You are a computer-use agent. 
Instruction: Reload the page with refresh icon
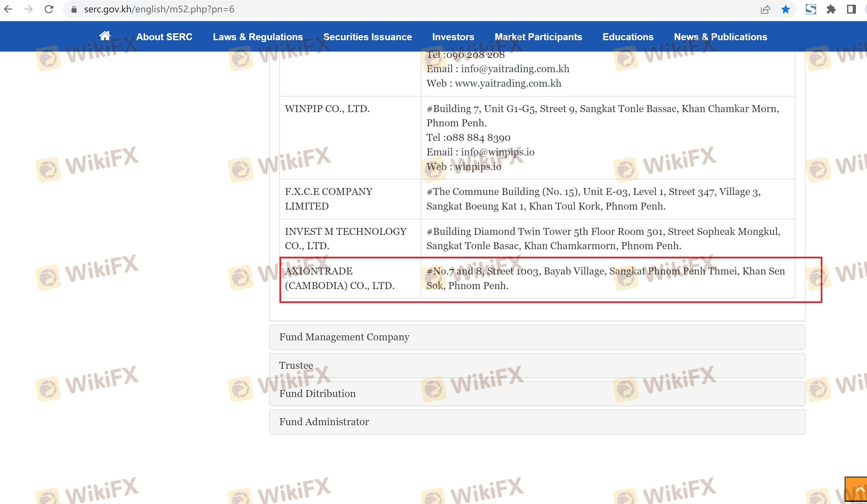point(49,9)
